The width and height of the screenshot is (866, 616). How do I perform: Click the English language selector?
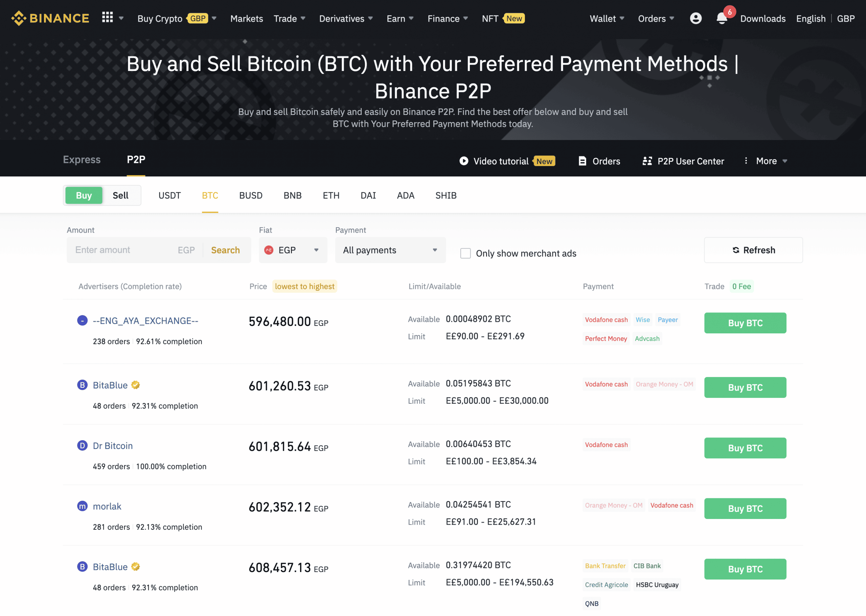coord(811,19)
